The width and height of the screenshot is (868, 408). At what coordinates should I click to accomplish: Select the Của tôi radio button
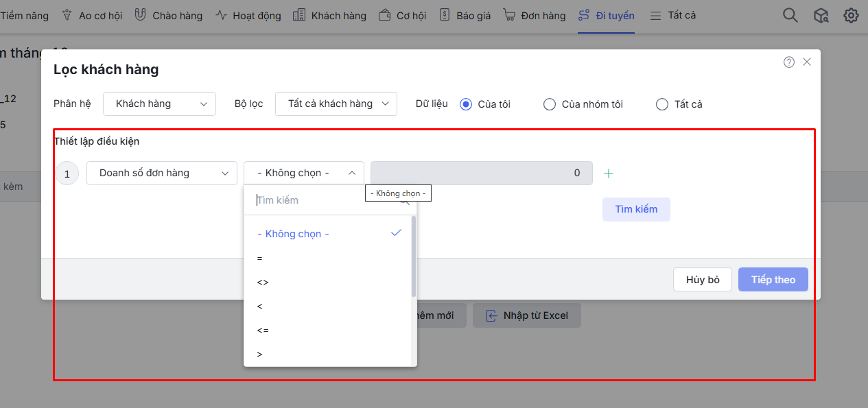tap(466, 104)
